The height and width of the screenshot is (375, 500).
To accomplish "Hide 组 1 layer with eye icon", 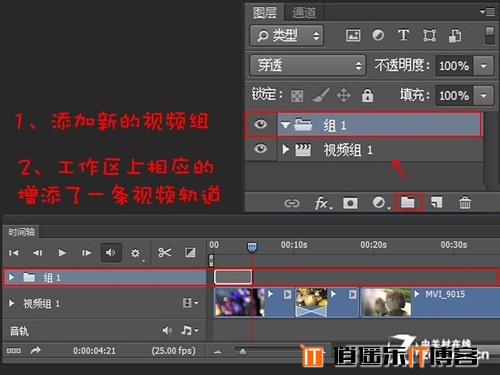I will pyautogui.click(x=261, y=124).
